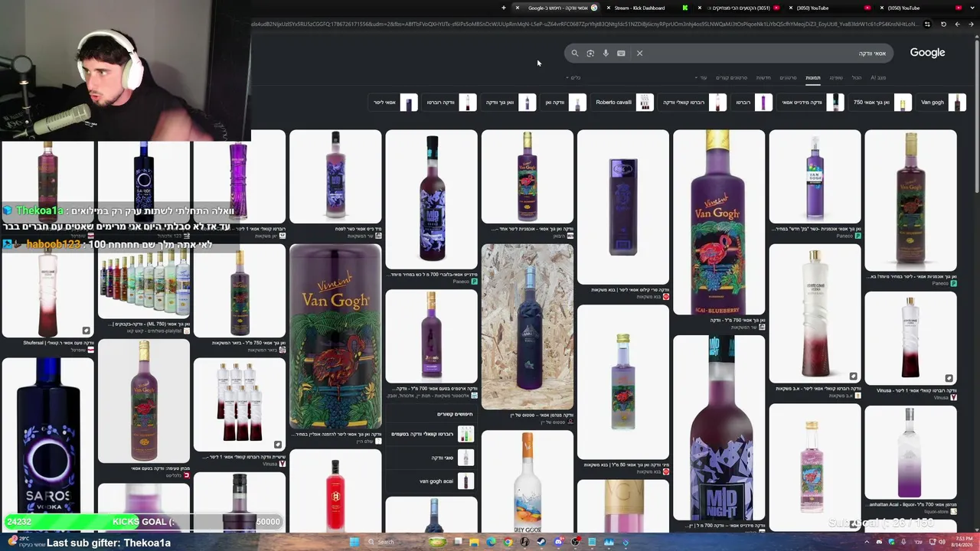Select the מצב AI search tab
This screenshot has height=551, width=980.
pos(877,77)
